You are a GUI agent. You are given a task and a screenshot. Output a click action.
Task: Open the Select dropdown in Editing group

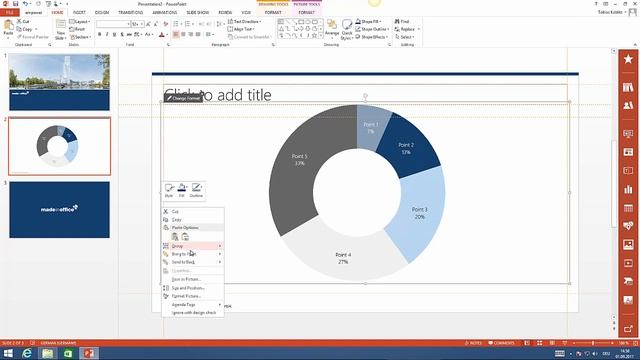pyautogui.click(x=404, y=37)
